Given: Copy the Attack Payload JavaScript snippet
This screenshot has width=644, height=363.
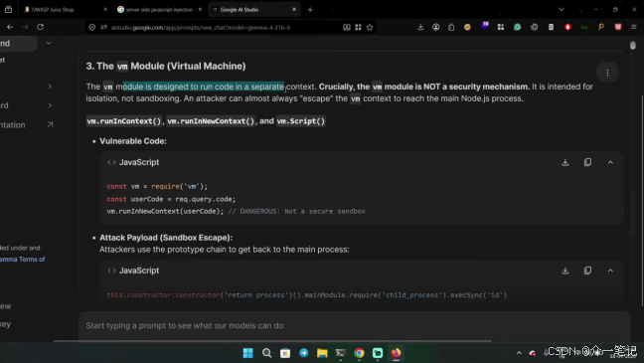Looking at the screenshot, I should pos(587,271).
